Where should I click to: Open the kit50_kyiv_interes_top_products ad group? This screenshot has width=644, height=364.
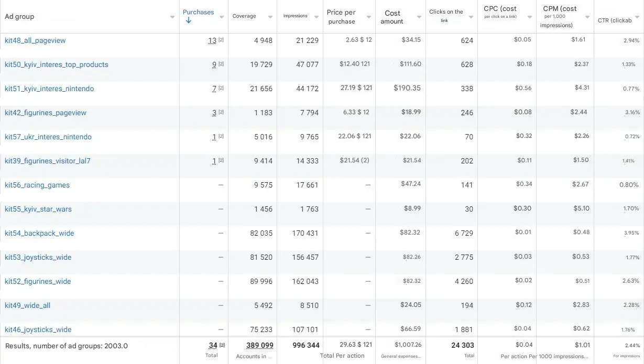57,64
